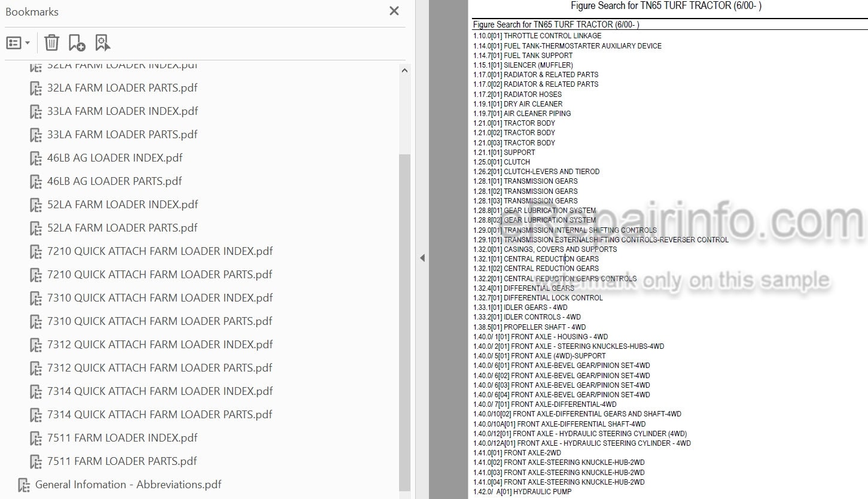Open bookmark 46LB AG LOADER PARTS.pdf

(x=114, y=181)
